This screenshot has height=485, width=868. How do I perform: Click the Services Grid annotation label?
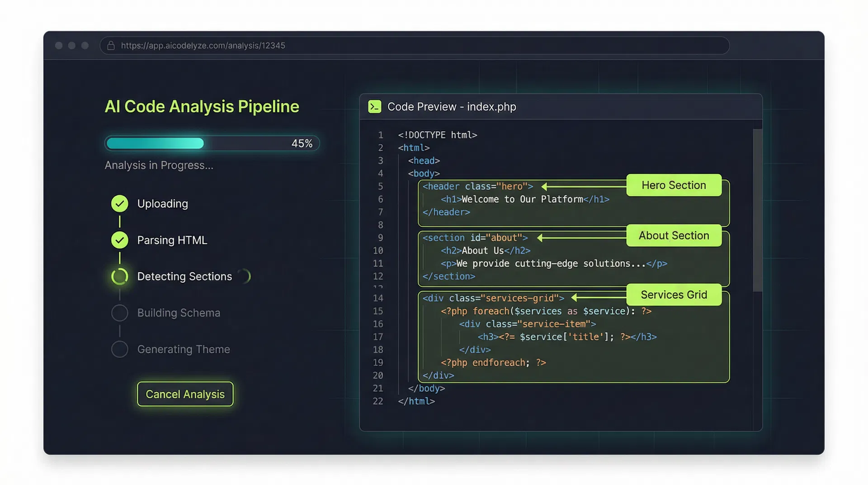(x=674, y=295)
